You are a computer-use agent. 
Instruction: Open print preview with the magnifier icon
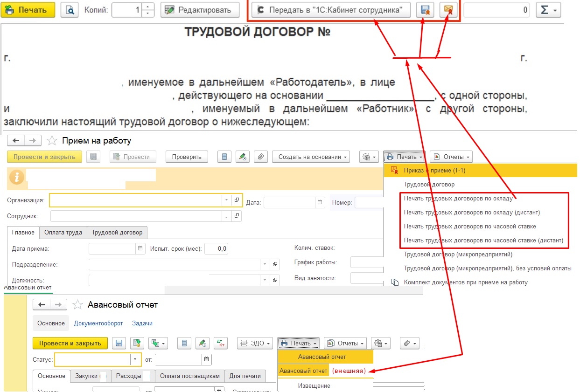tap(70, 10)
